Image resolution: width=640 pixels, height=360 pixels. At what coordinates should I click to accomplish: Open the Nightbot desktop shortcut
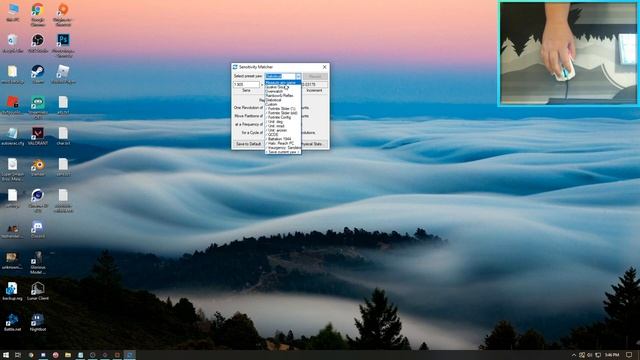38,322
